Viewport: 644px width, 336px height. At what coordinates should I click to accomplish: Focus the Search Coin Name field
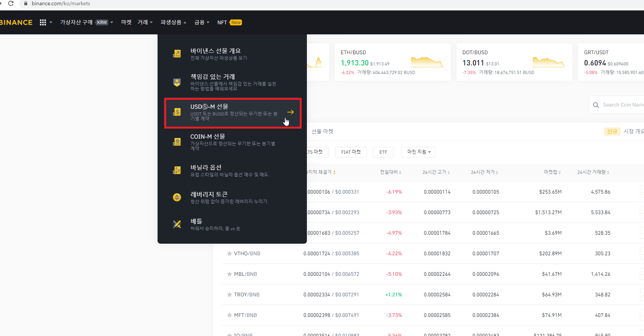point(617,105)
